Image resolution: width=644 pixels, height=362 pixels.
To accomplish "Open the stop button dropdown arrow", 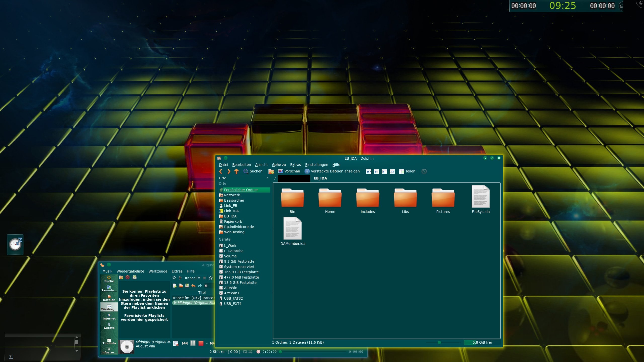I will point(207,343).
